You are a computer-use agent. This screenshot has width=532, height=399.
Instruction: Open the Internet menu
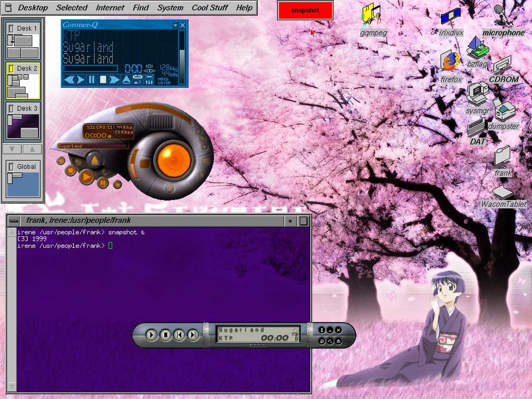coord(110,7)
